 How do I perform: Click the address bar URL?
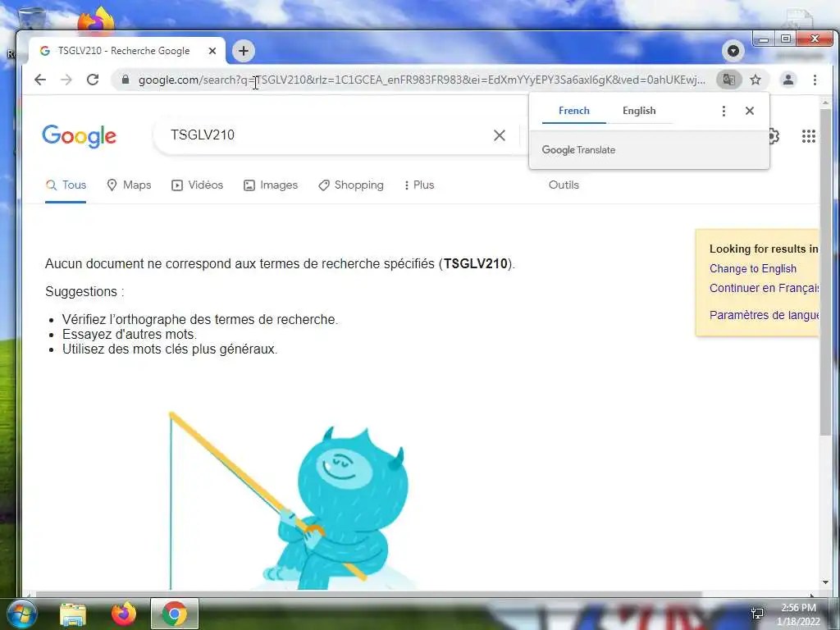tap(422, 80)
